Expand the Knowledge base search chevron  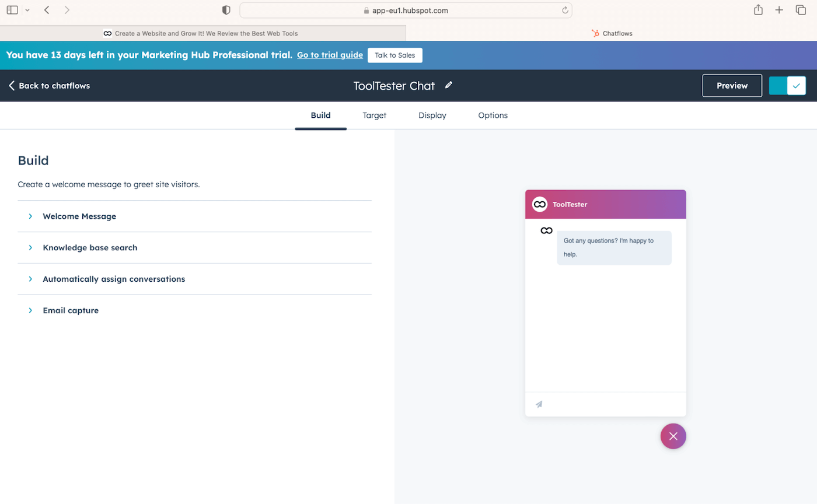(x=30, y=248)
